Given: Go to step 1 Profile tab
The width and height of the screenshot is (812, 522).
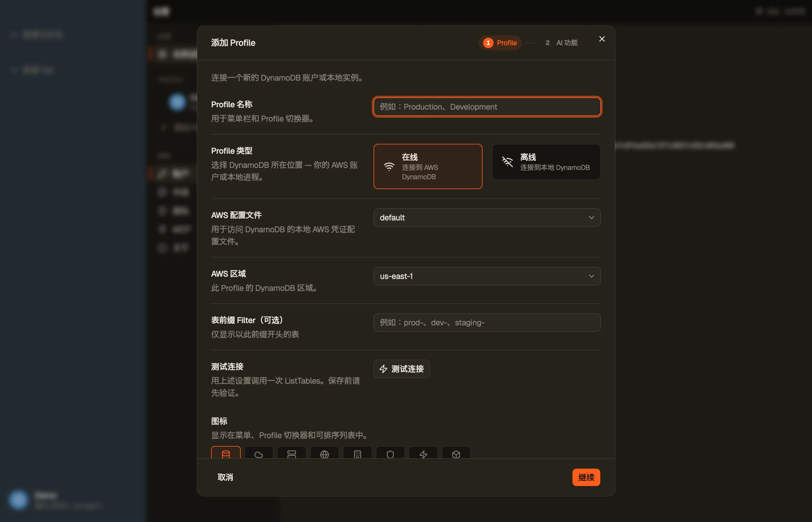Looking at the screenshot, I should click(500, 43).
